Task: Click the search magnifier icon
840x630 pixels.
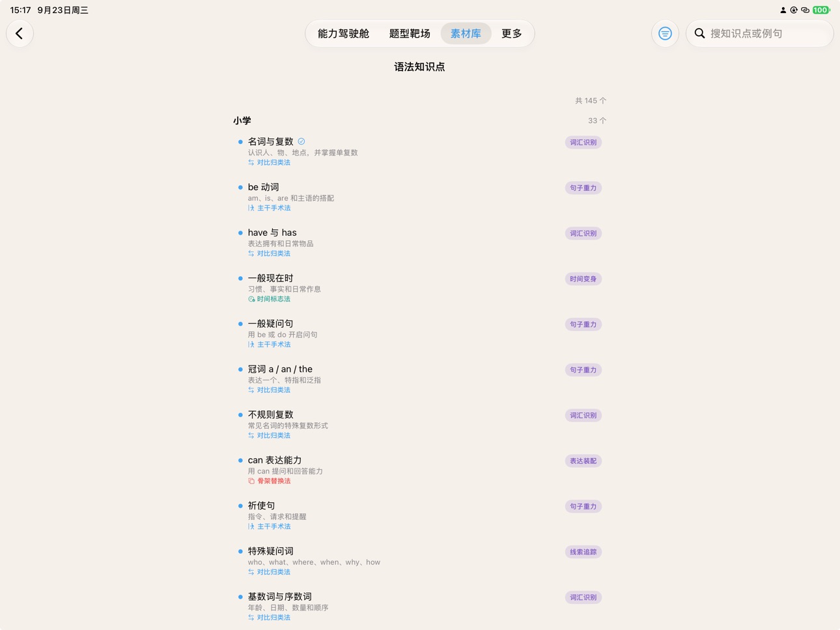Action: click(699, 33)
